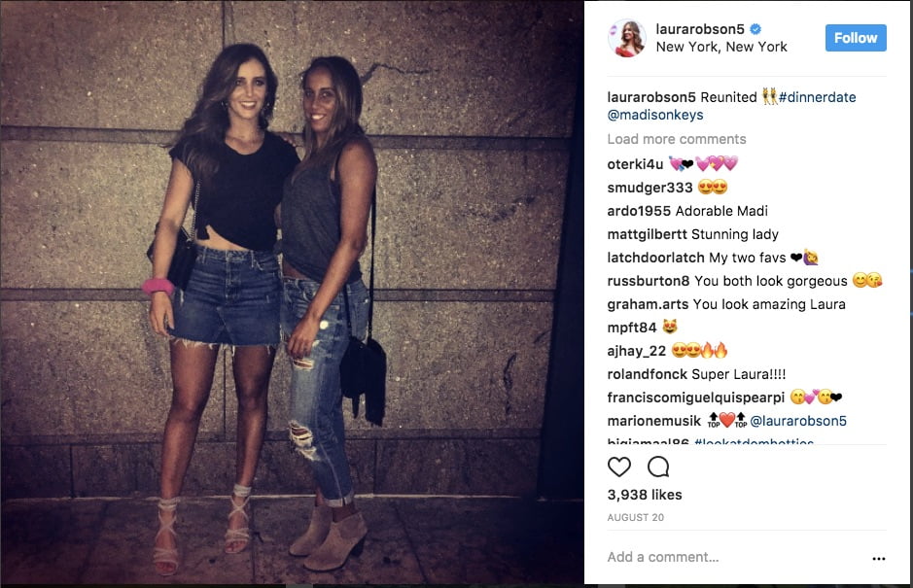Click the post photo of two women
913x588 pixels.
coord(292,293)
